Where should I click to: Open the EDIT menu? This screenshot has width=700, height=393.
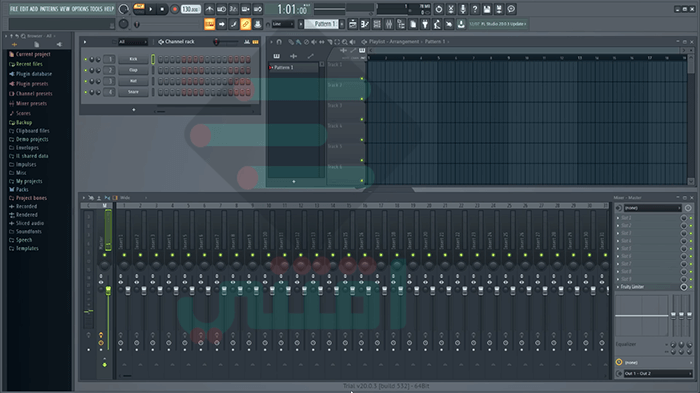pos(24,9)
